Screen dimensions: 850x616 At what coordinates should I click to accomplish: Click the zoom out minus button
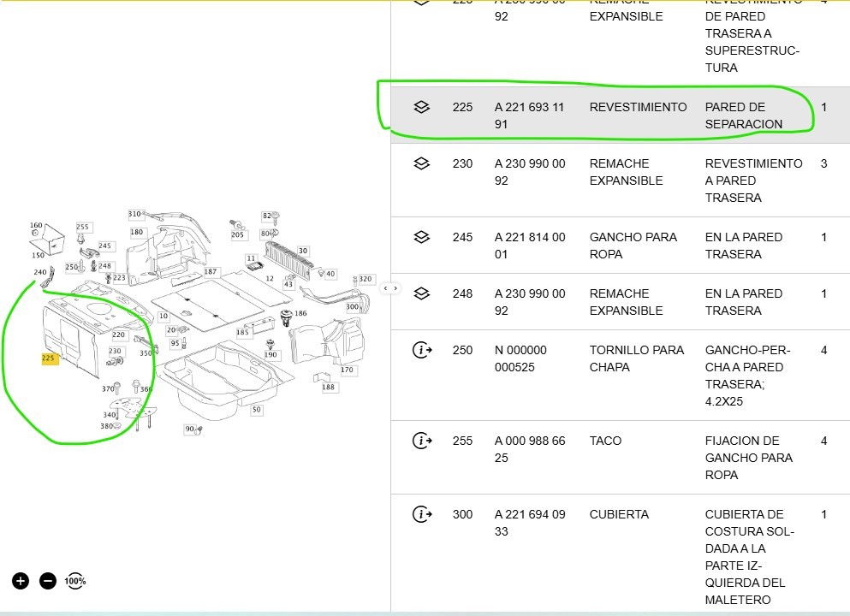pyautogui.click(x=48, y=581)
